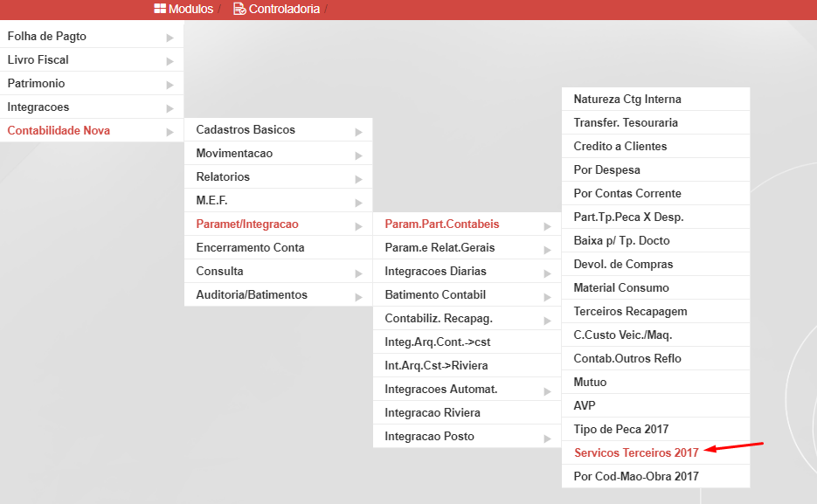Choose Credito a Clientes
Viewport: 817px width, 504px height.
tap(655, 146)
